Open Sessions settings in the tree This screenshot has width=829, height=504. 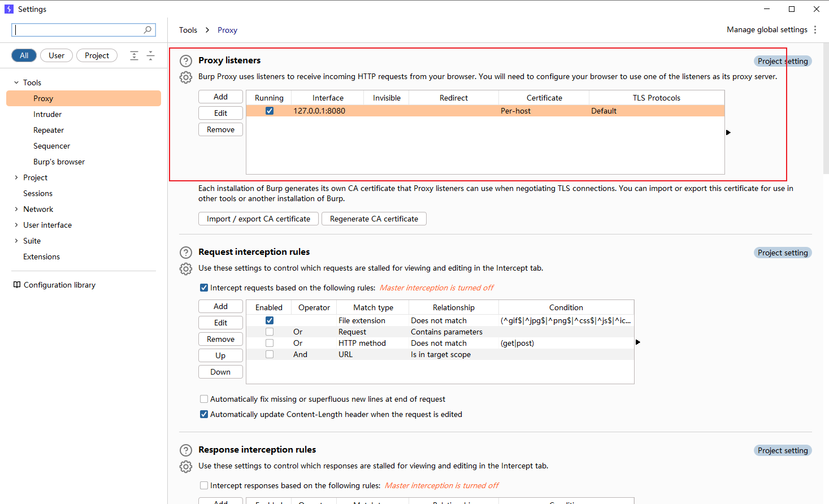(x=38, y=193)
